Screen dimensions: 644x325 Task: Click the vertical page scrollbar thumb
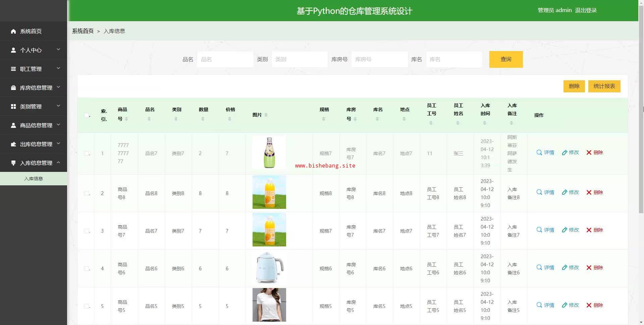click(641, 114)
